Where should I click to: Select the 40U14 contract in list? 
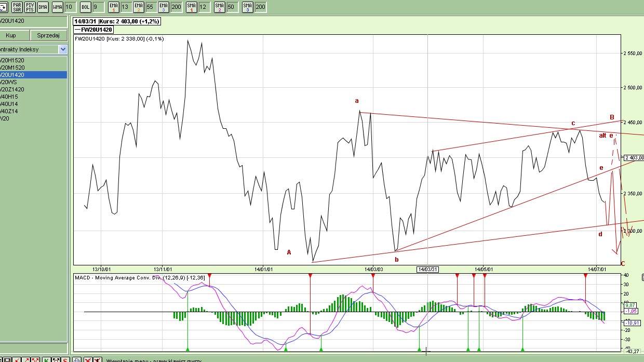tap(34, 104)
